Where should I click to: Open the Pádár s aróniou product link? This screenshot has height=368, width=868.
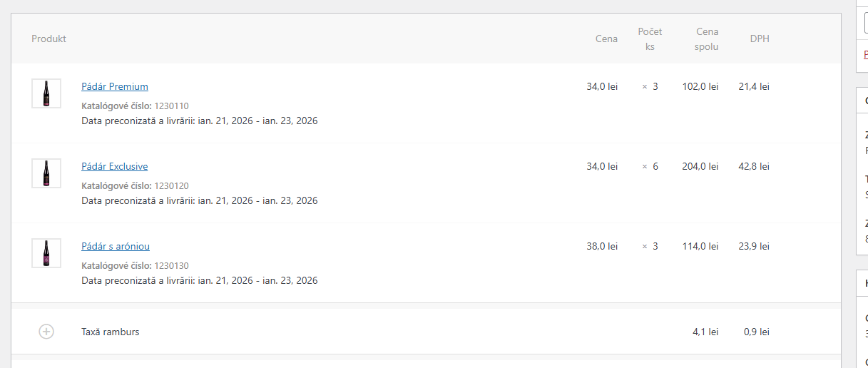116,247
